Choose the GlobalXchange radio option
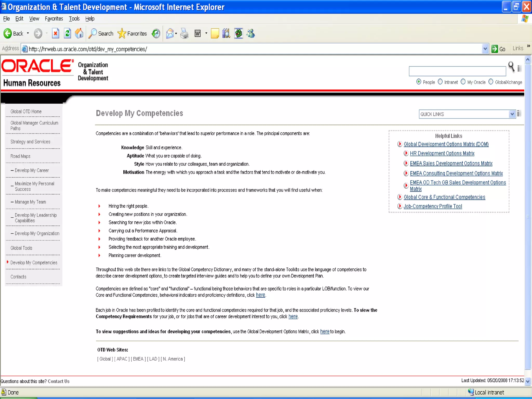The height and width of the screenshot is (399, 532). click(x=491, y=82)
